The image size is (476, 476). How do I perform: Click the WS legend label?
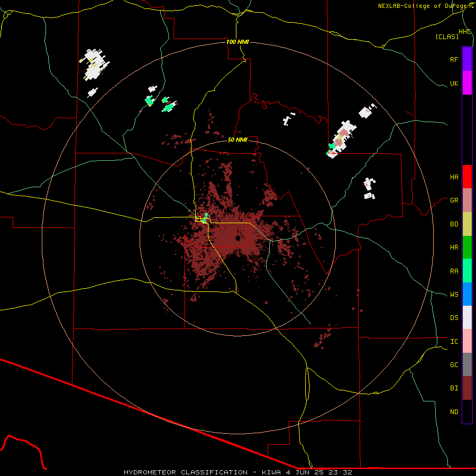(x=454, y=294)
